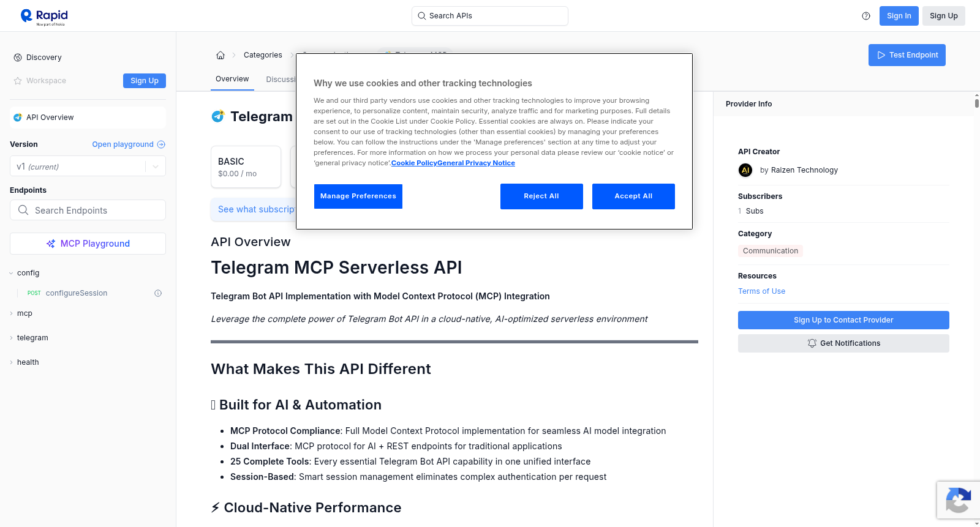Click the Sign In button

pos(899,16)
